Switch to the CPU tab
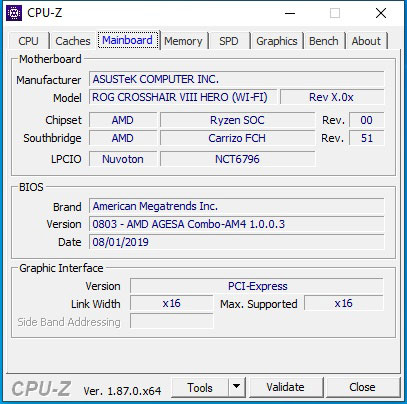This screenshot has width=407, height=404. (28, 41)
